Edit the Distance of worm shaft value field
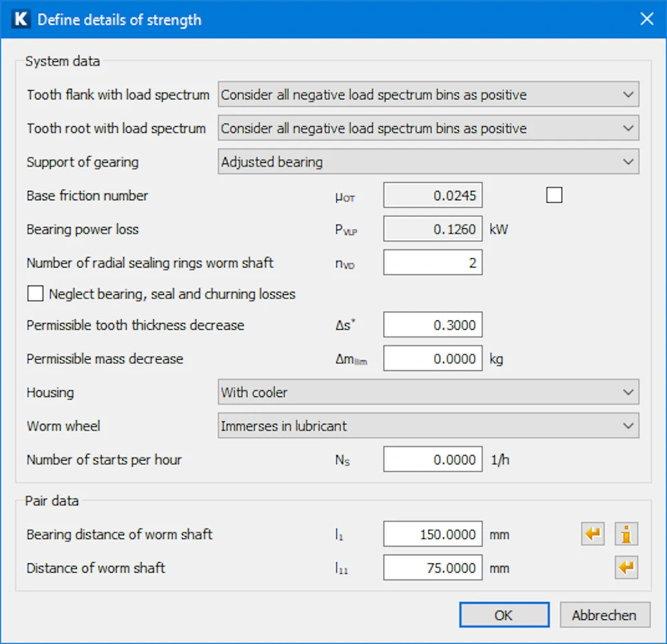The height and width of the screenshot is (644, 667). point(432,568)
